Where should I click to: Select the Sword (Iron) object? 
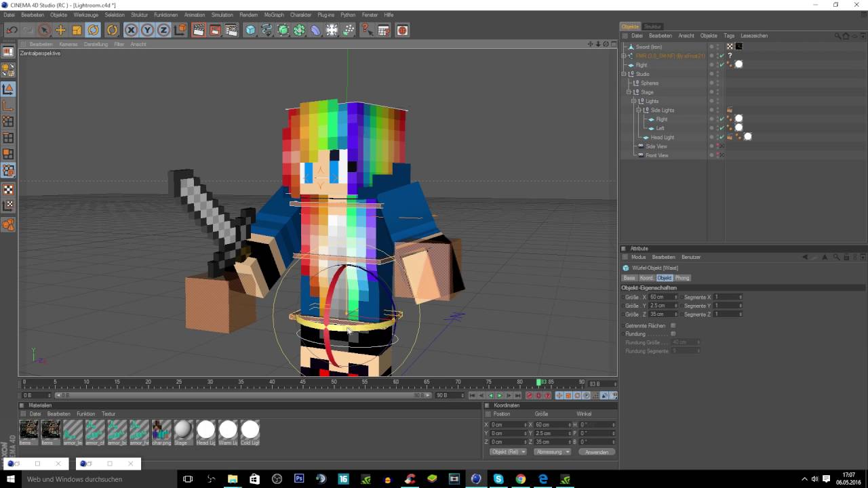click(x=649, y=47)
